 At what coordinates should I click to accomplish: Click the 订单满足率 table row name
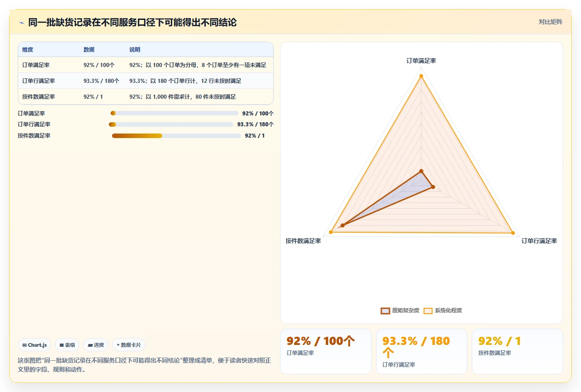[36, 65]
